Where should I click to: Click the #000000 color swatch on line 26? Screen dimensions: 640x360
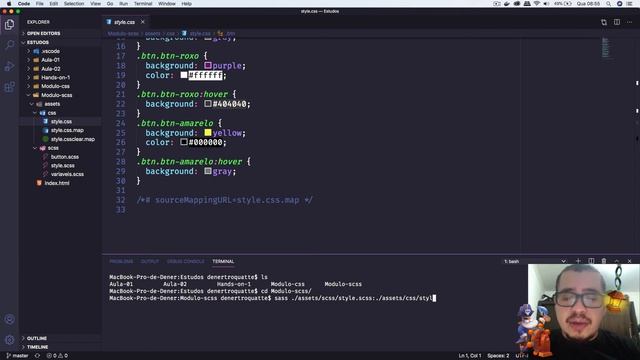[x=184, y=142]
